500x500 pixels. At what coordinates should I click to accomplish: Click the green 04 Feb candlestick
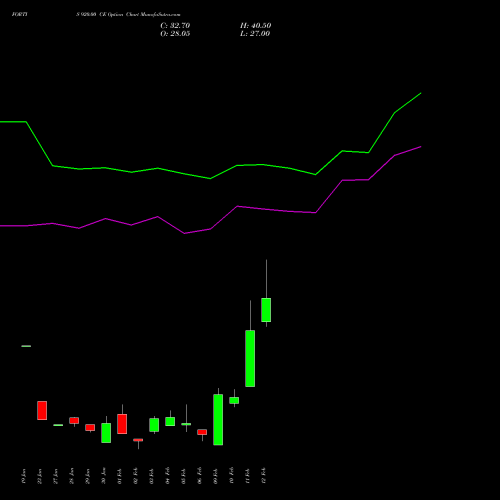(170, 422)
